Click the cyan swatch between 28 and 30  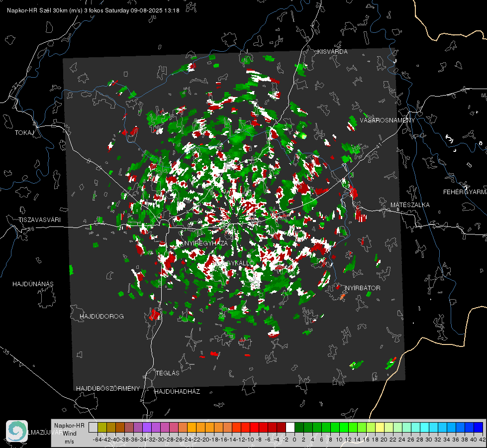425,427
